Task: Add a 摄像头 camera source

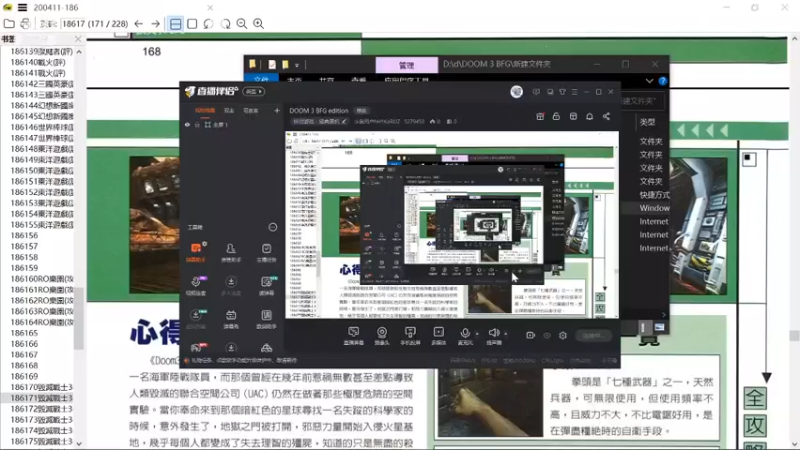Action: pos(382,335)
